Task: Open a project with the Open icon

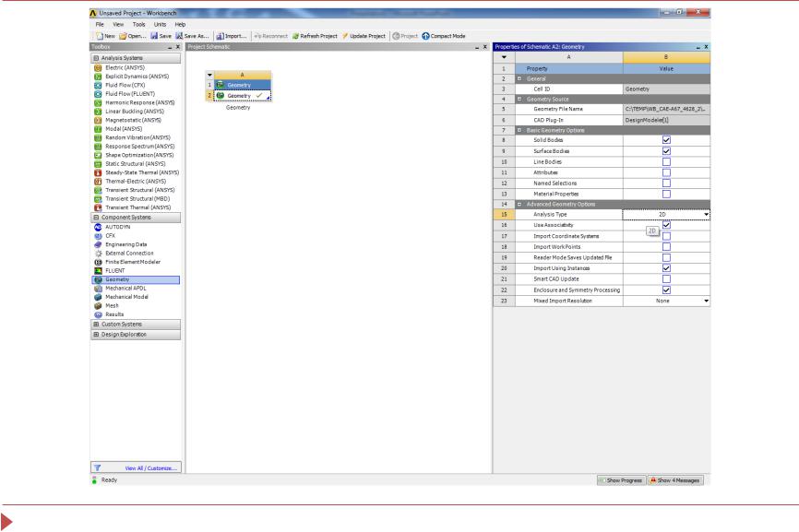Action: 133,36
